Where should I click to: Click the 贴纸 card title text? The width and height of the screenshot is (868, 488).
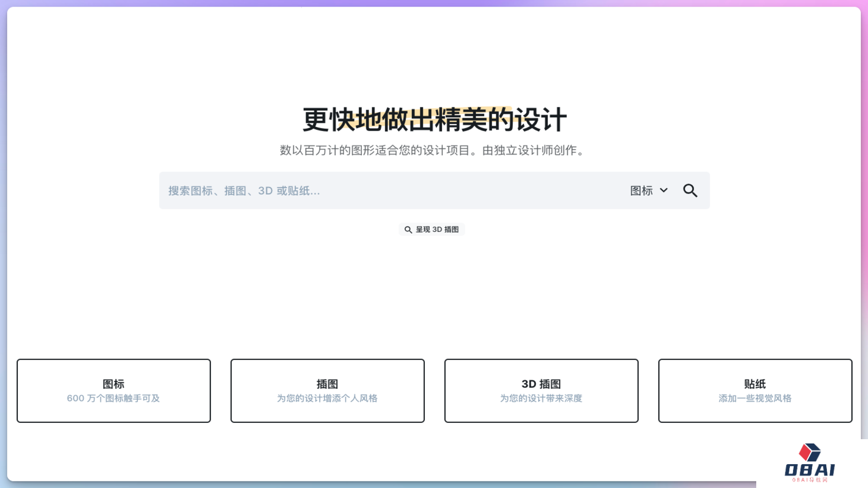tap(755, 383)
